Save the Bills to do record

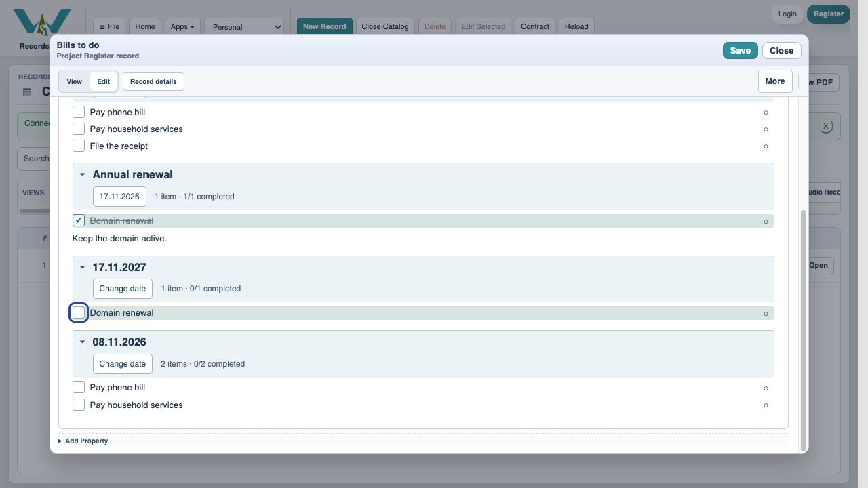click(740, 50)
